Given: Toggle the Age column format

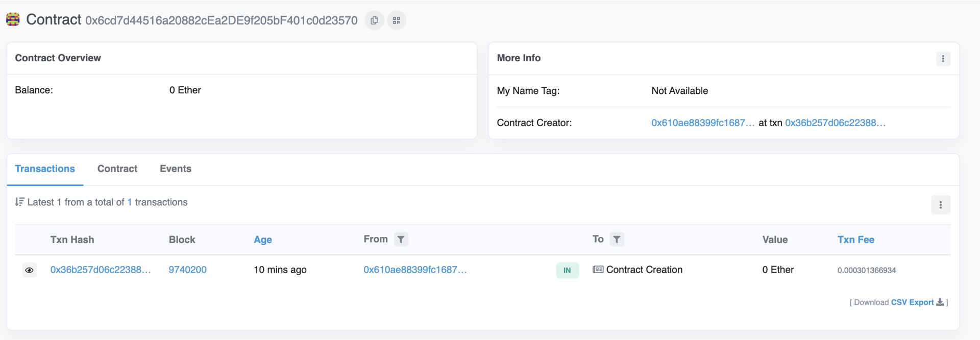Looking at the screenshot, I should coord(263,239).
